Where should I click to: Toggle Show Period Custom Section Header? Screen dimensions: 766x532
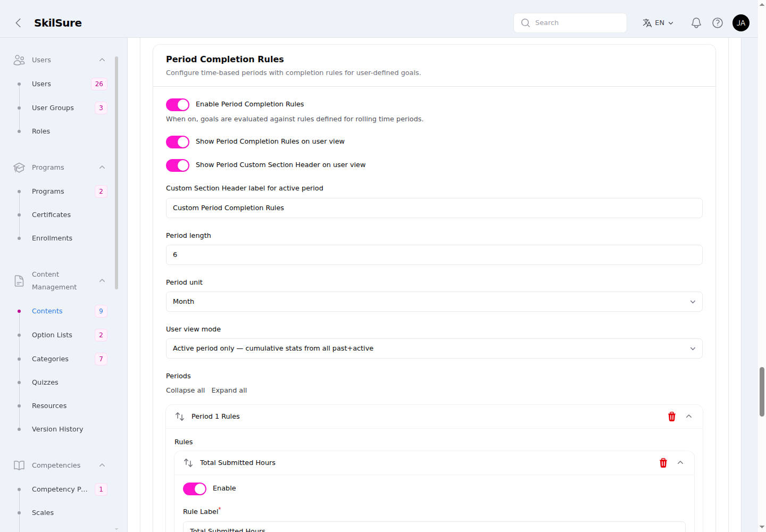click(178, 165)
